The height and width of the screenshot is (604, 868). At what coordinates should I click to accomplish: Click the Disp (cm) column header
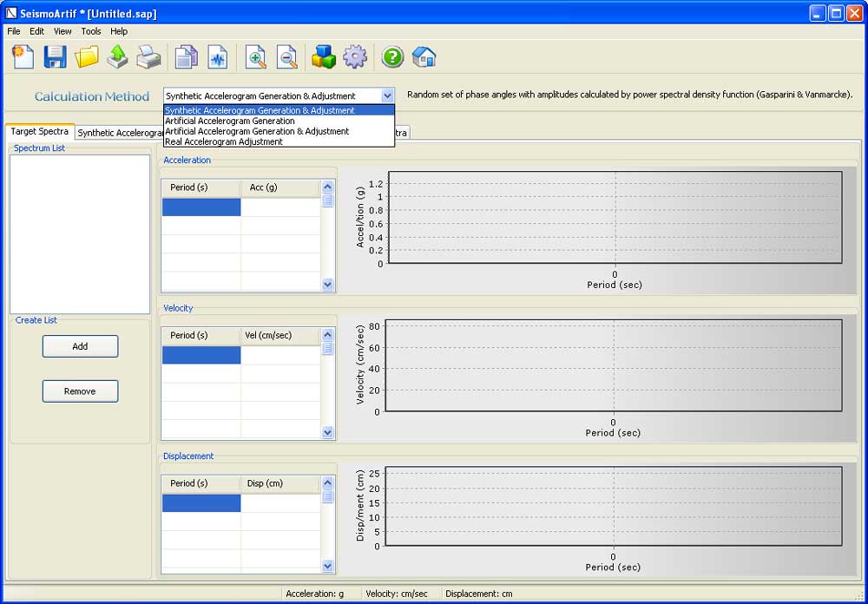coord(280,483)
